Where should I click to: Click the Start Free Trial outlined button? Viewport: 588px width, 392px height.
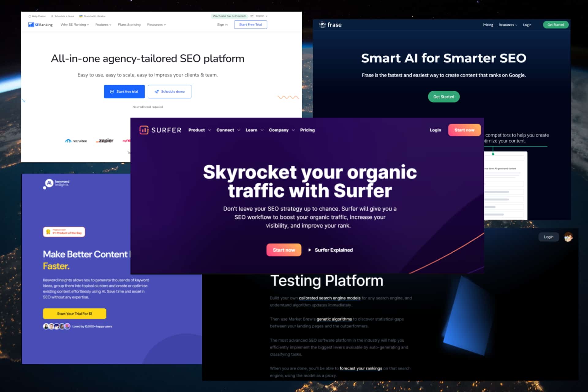pyautogui.click(x=251, y=24)
